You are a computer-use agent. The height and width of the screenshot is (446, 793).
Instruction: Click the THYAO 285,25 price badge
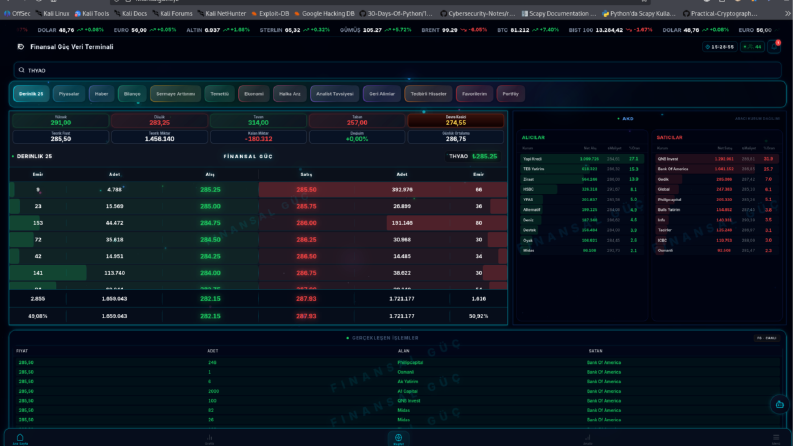(473, 156)
